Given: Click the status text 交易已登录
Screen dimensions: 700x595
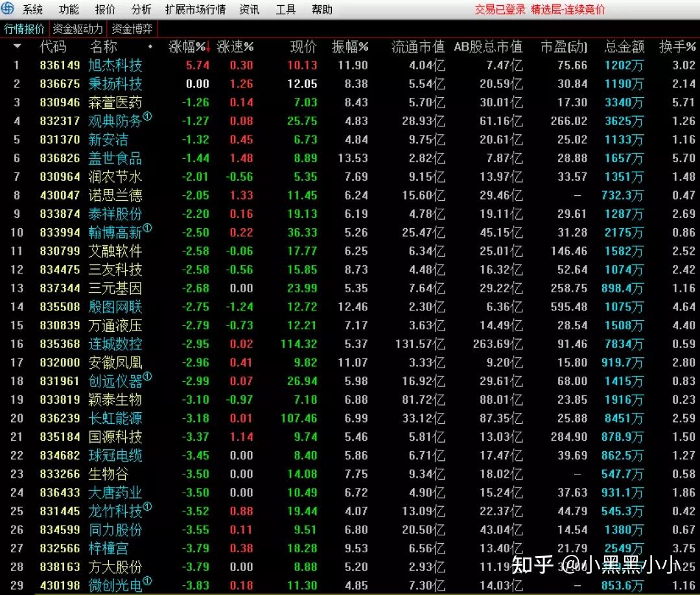Looking at the screenshot, I should [x=500, y=9].
